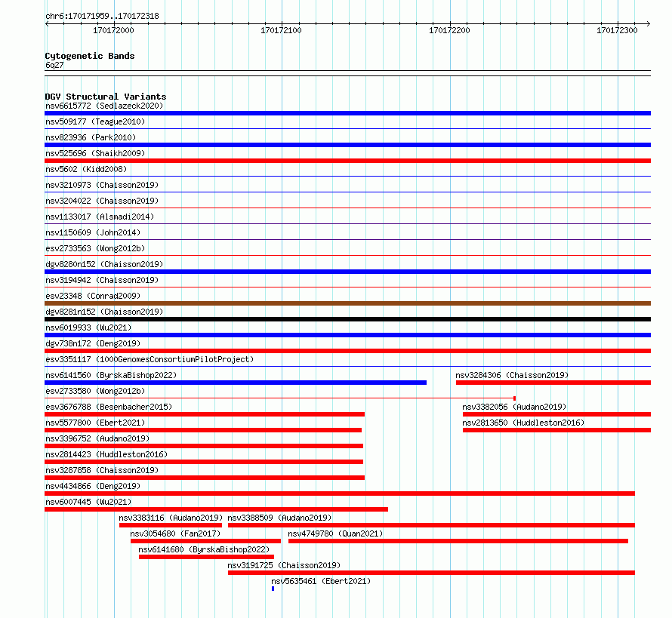Click the DGV Structural Variants track title
The height and width of the screenshot is (618, 672).
[x=106, y=97]
